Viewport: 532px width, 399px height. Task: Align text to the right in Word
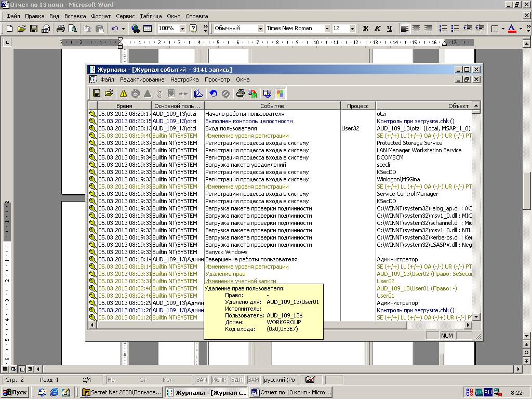click(428, 29)
